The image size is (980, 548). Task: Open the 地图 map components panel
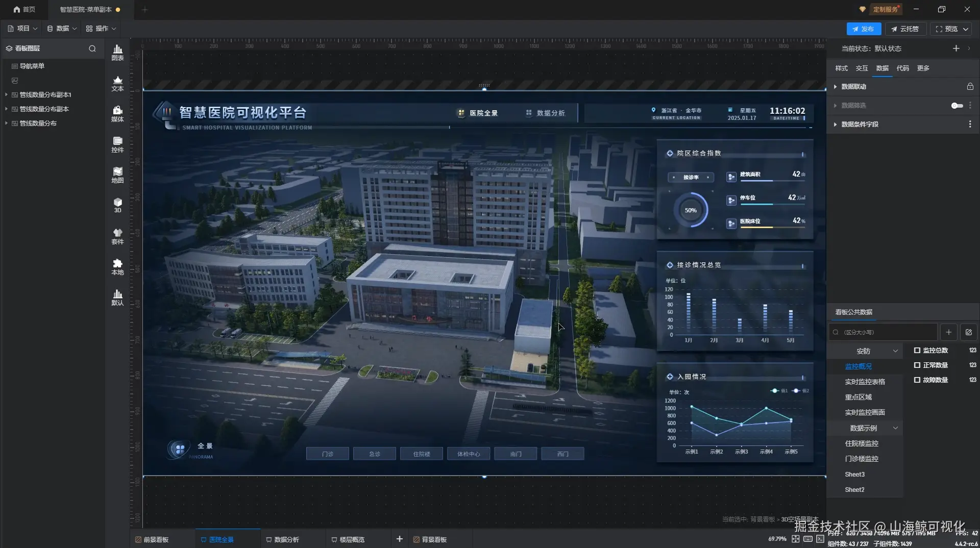(x=117, y=176)
